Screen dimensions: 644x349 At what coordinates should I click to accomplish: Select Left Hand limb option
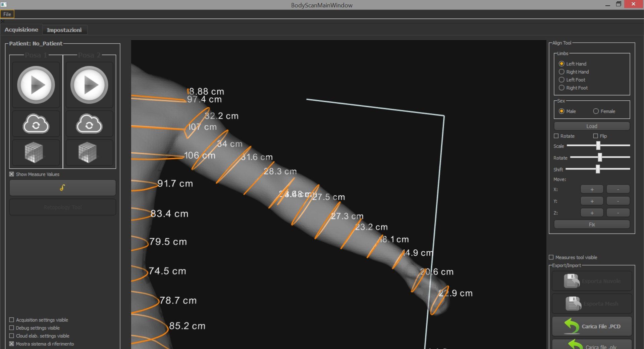(x=561, y=64)
